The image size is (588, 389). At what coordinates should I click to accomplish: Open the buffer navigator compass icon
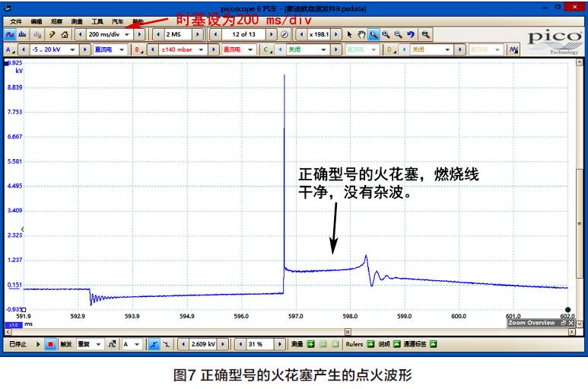tap(284, 34)
